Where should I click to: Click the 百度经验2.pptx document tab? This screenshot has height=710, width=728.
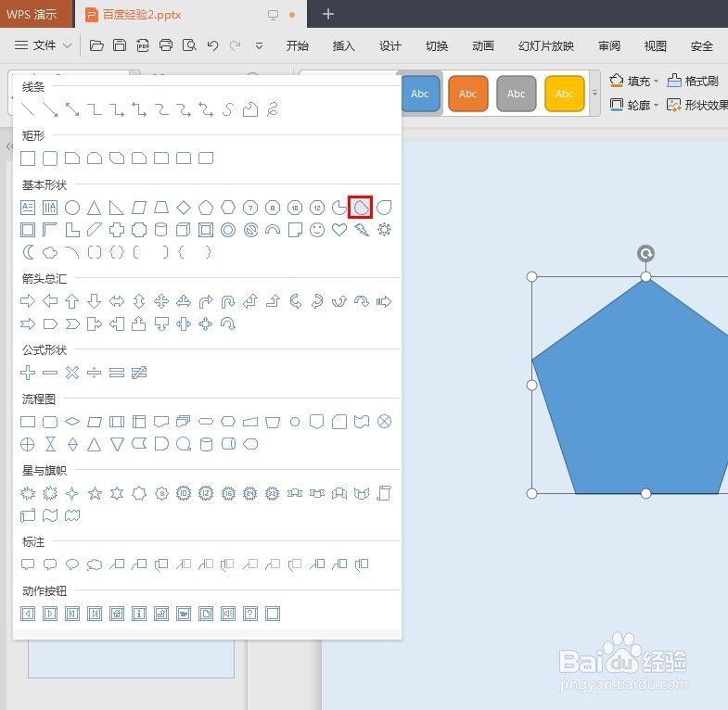pyautogui.click(x=142, y=15)
